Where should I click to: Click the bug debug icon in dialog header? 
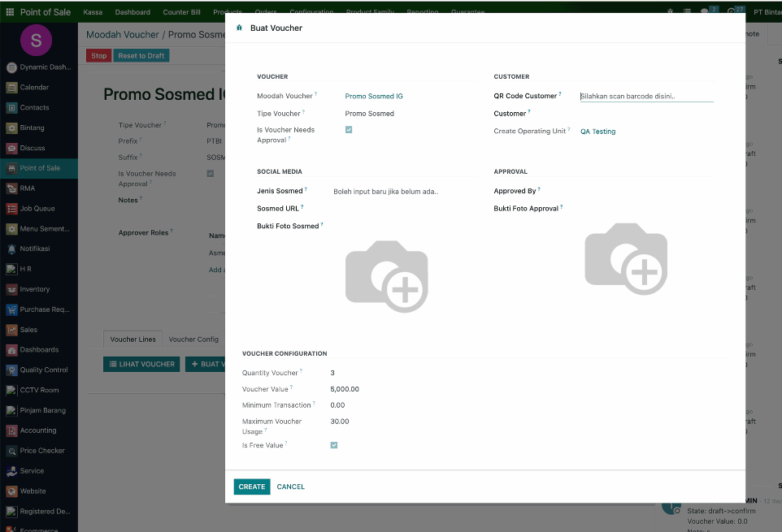[239, 28]
